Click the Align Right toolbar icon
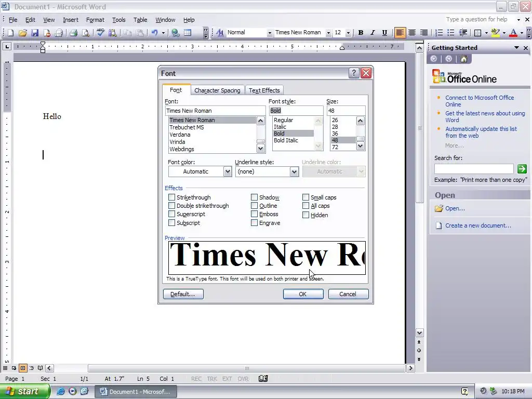This screenshot has height=399, width=532. point(424,33)
